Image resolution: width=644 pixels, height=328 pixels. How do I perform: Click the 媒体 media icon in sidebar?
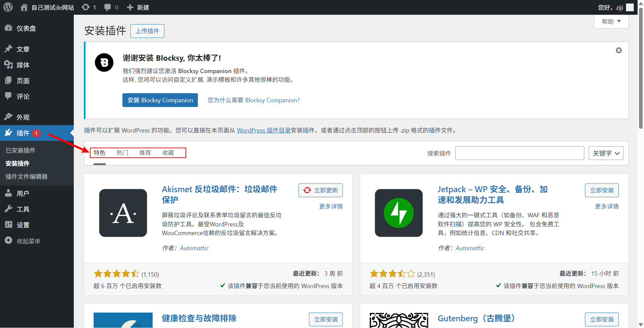tap(8, 65)
